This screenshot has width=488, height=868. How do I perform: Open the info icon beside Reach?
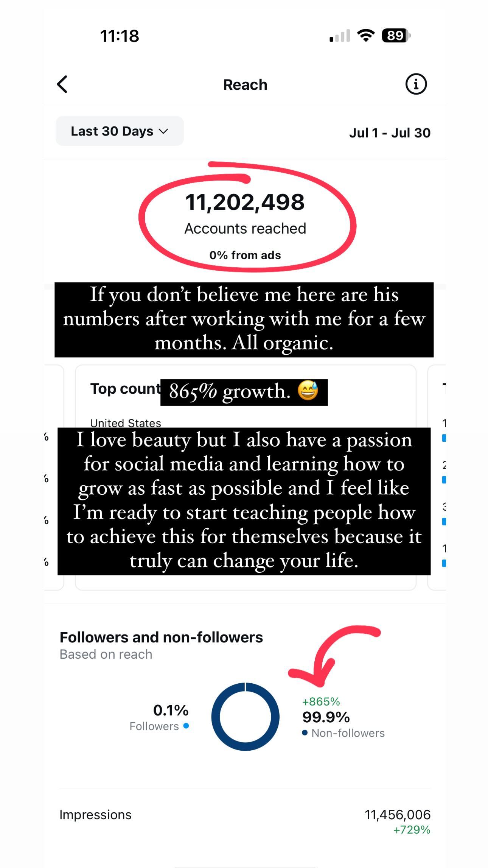pyautogui.click(x=416, y=84)
